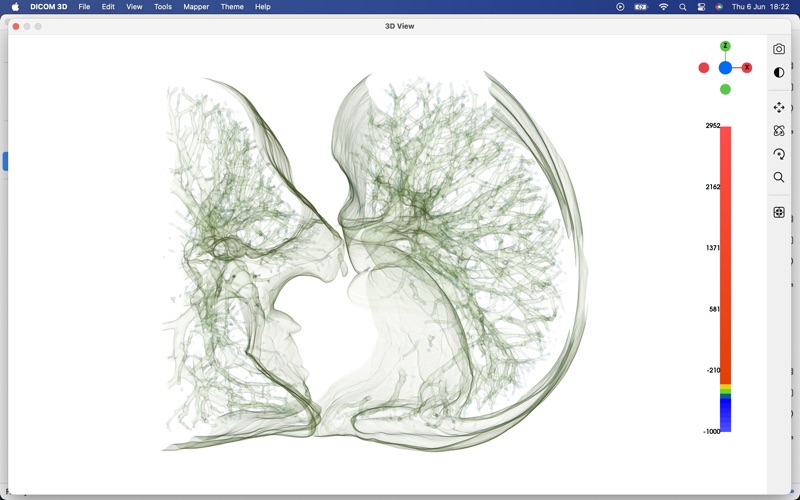Click the color transfer scale bar

(x=725, y=279)
